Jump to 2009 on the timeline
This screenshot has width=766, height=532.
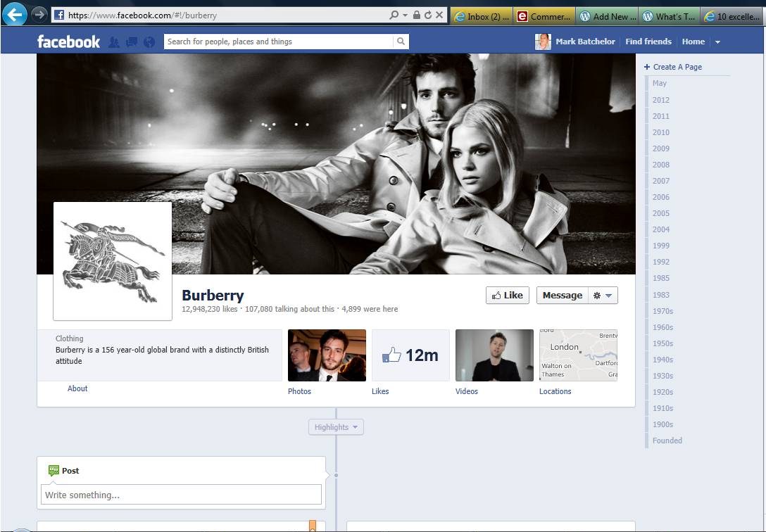660,148
